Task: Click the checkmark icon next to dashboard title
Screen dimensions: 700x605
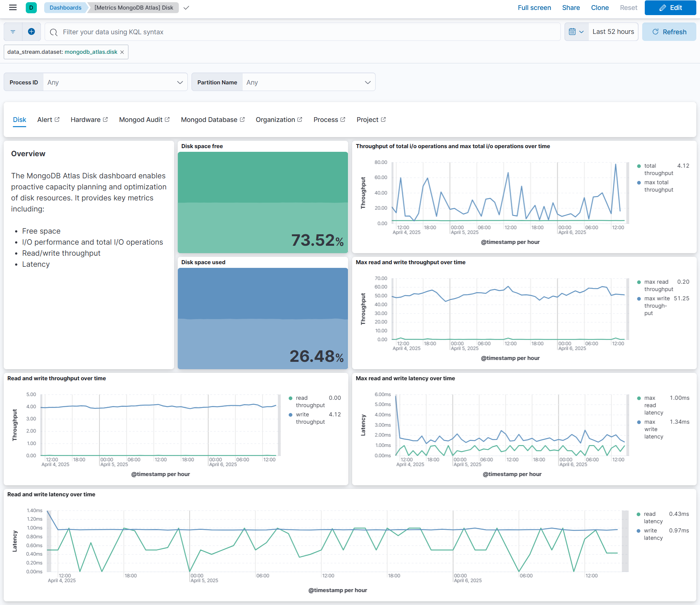Action: point(186,7)
